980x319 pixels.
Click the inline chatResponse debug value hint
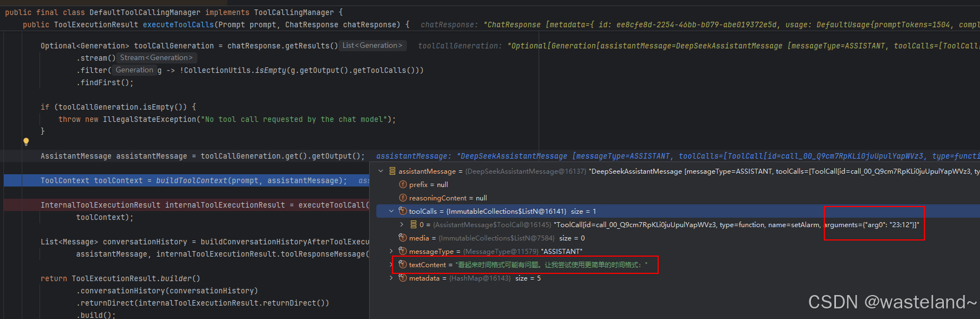[x=700, y=24]
